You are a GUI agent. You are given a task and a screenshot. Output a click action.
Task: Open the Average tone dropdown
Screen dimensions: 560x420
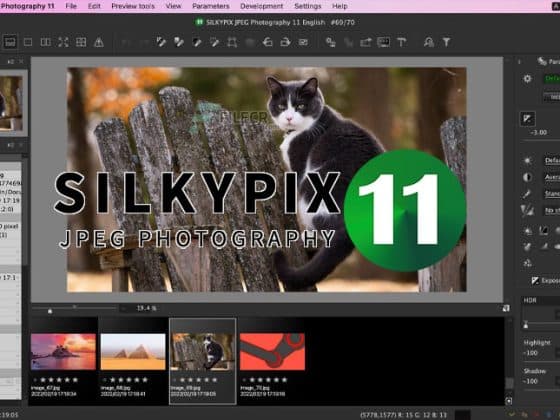(552, 177)
